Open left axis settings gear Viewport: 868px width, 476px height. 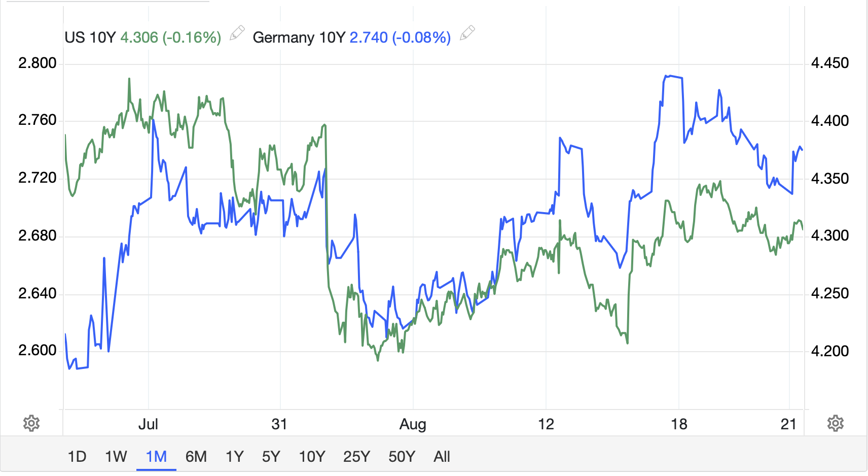click(31, 423)
